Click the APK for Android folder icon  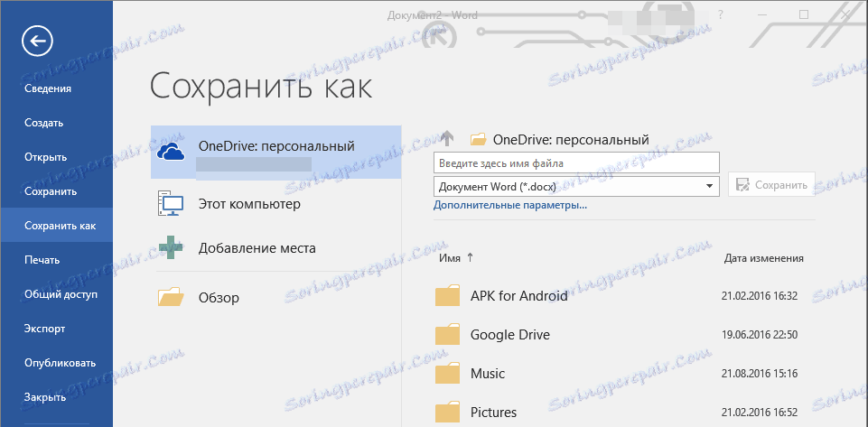click(x=447, y=295)
